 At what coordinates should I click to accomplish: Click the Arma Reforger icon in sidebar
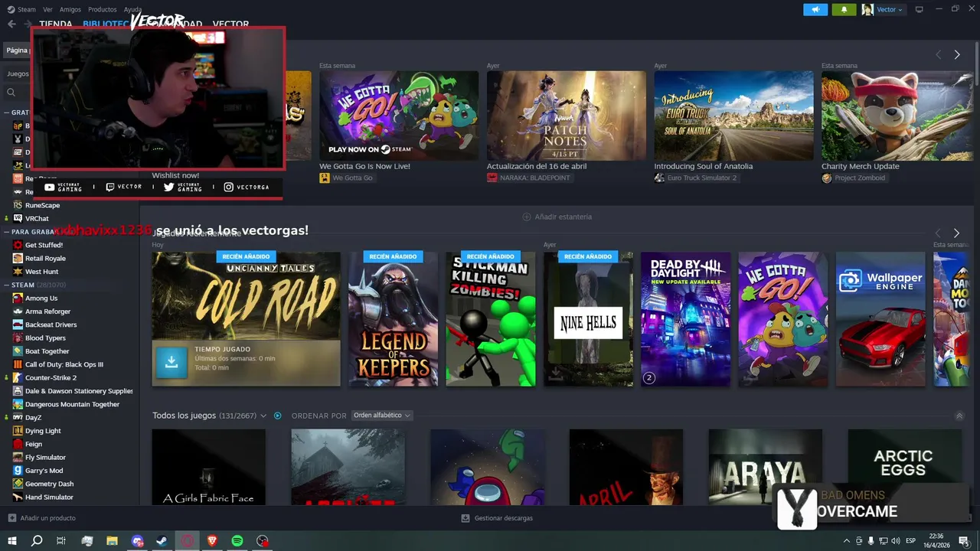click(18, 311)
